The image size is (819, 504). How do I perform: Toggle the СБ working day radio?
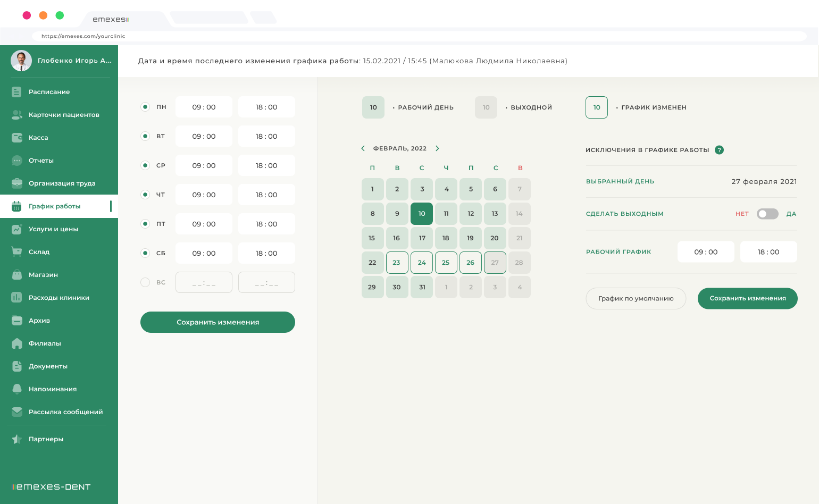145,253
